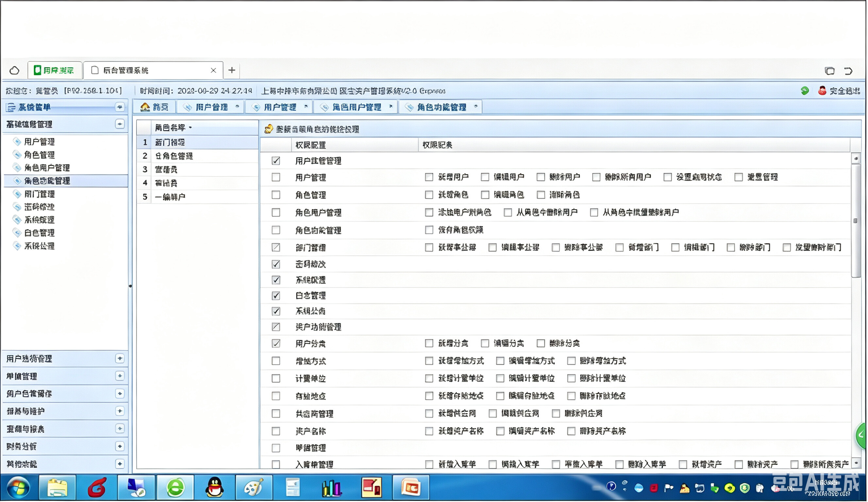The height and width of the screenshot is (502, 868).
Task: Uncheck the 用户分类 row checkbox
Action: tap(275, 343)
